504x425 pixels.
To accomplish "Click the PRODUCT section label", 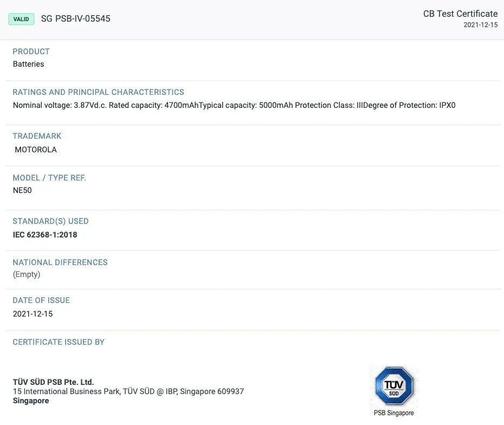I will (x=31, y=51).
